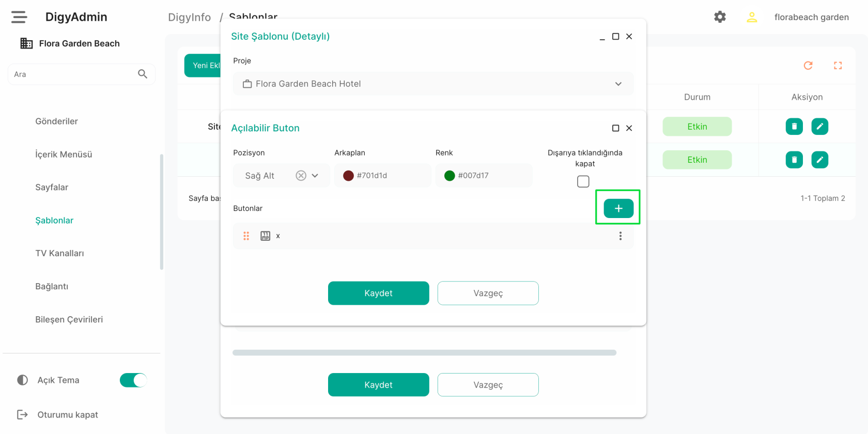Open settings via the gear icon
Screen dimensions: 868x434
point(720,17)
